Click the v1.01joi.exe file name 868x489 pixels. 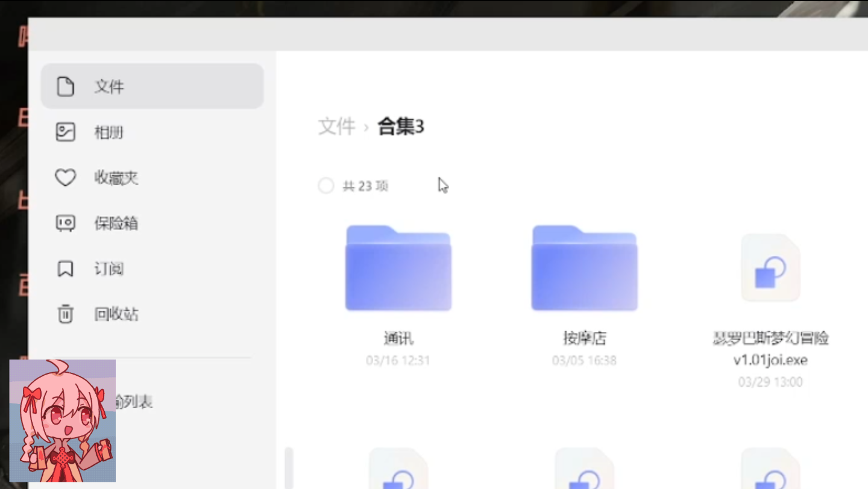(770, 349)
